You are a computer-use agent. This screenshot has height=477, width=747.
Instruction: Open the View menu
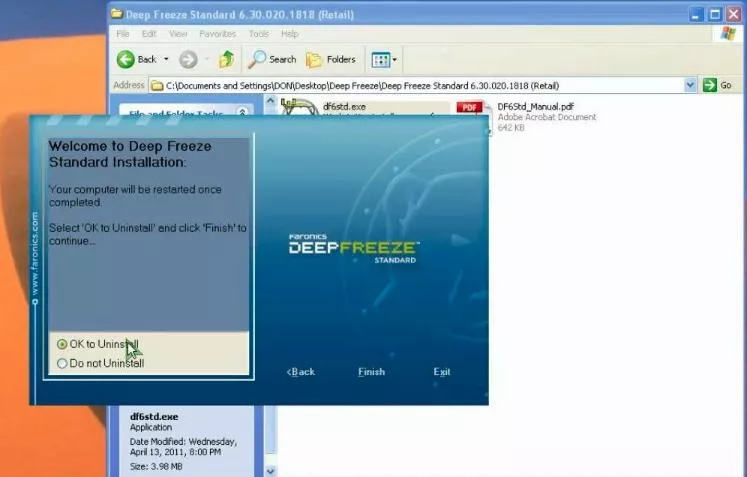[178, 34]
